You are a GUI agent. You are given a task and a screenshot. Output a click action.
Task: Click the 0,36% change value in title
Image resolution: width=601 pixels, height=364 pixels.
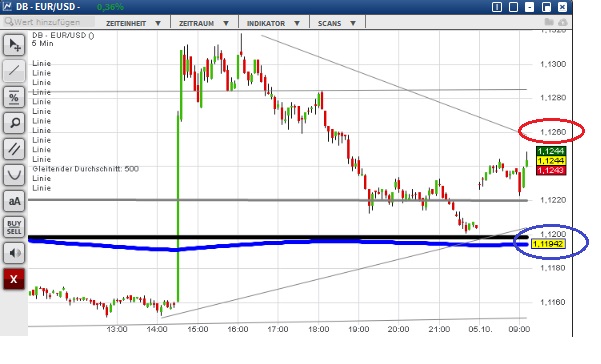(x=110, y=7)
